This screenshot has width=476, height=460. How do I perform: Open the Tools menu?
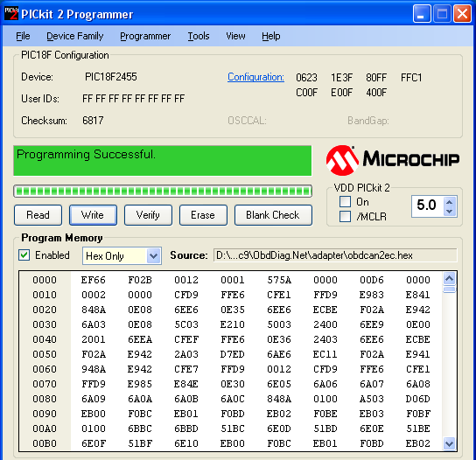(199, 36)
